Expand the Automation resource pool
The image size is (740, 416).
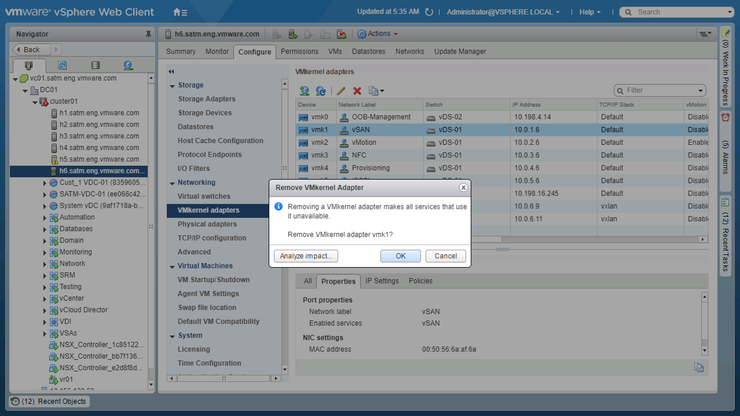tap(45, 218)
